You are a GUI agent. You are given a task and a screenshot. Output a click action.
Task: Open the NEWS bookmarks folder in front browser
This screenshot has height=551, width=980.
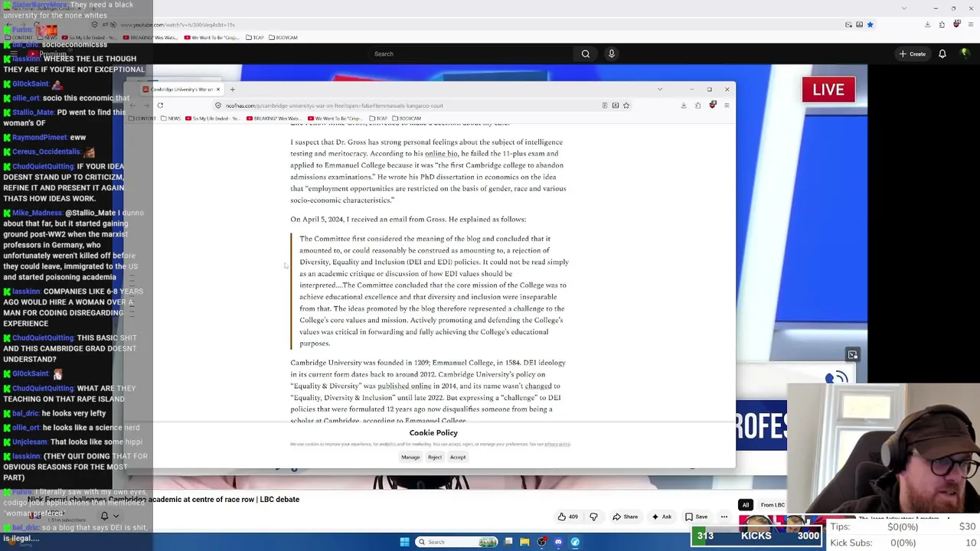point(171,119)
